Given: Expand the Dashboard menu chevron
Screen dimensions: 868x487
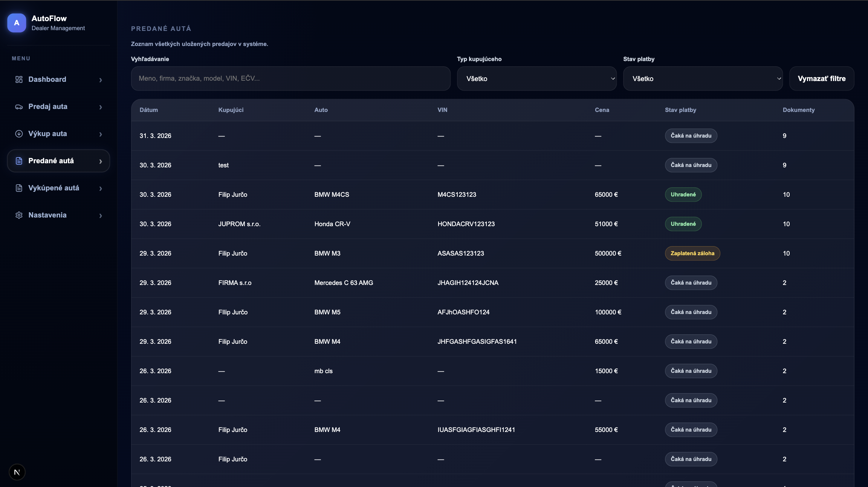Looking at the screenshot, I should pyautogui.click(x=101, y=80).
